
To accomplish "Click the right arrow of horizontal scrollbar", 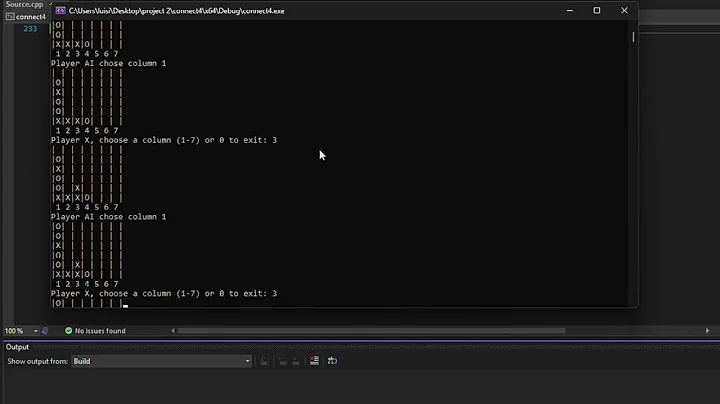I will click(707, 331).
